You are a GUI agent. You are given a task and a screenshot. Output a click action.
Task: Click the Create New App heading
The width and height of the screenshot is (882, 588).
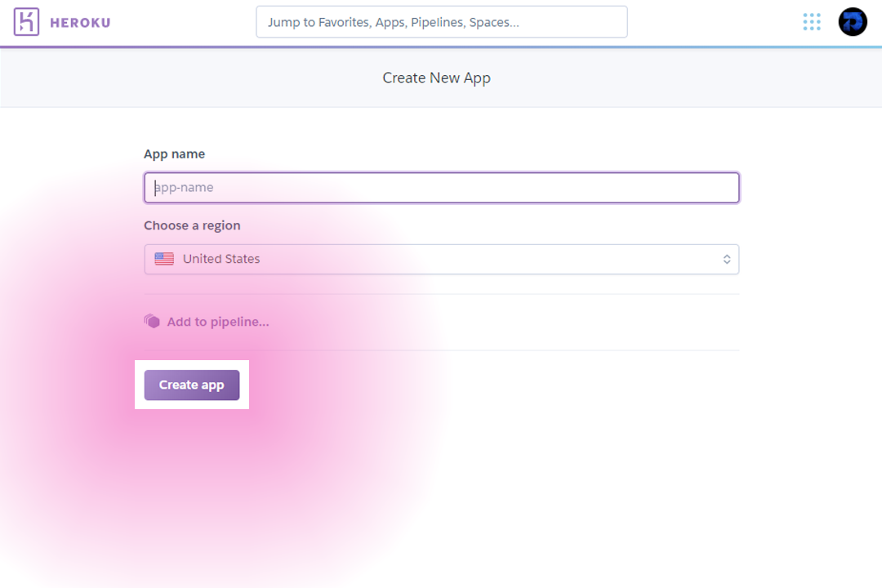436,78
